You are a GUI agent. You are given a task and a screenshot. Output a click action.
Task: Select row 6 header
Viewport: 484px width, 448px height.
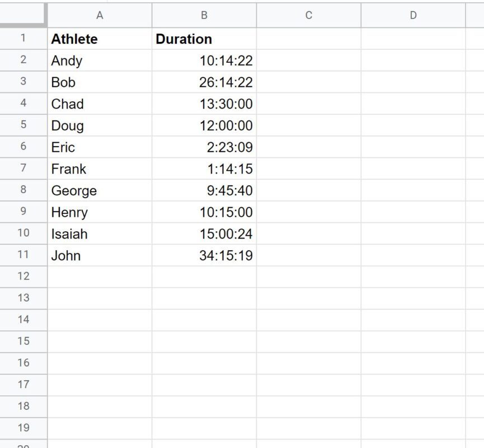pos(23,147)
